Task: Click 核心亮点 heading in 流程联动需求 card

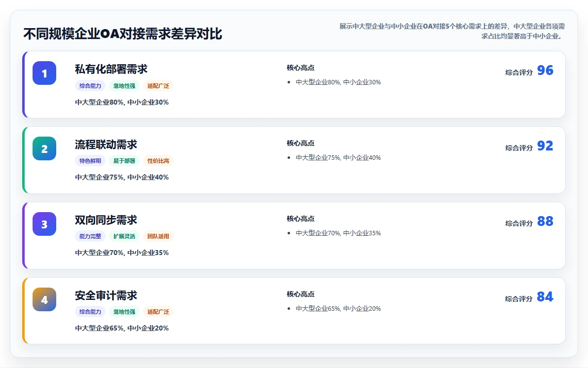Action: (300, 143)
